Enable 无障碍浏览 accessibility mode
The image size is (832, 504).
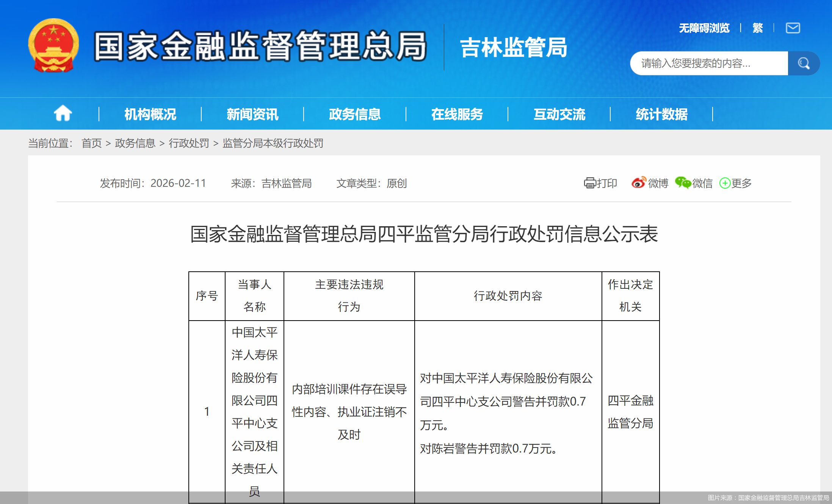[705, 28]
